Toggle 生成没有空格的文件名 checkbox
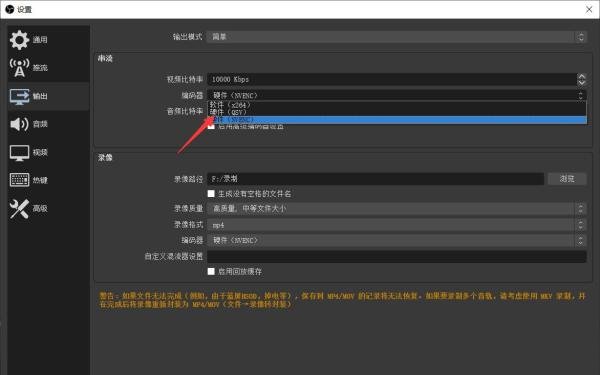This screenshot has height=375, width=600. coord(211,194)
